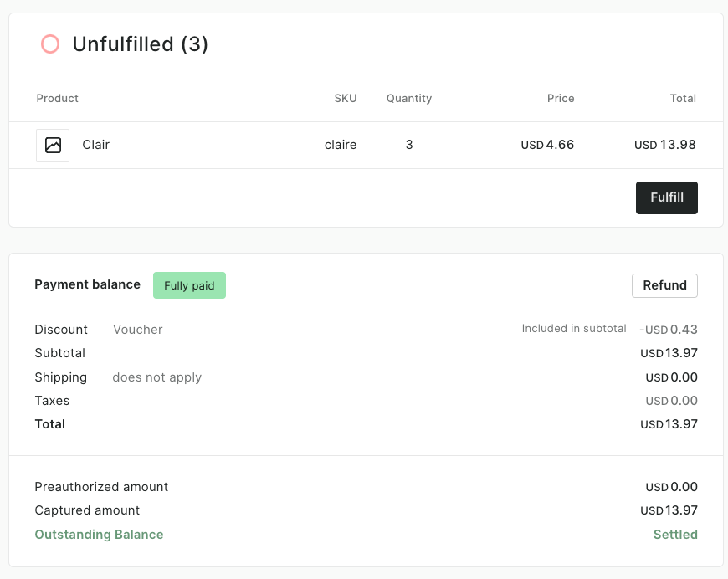Select the Product column header
Screen dimensions: 728x579
pyautogui.click(x=57, y=98)
